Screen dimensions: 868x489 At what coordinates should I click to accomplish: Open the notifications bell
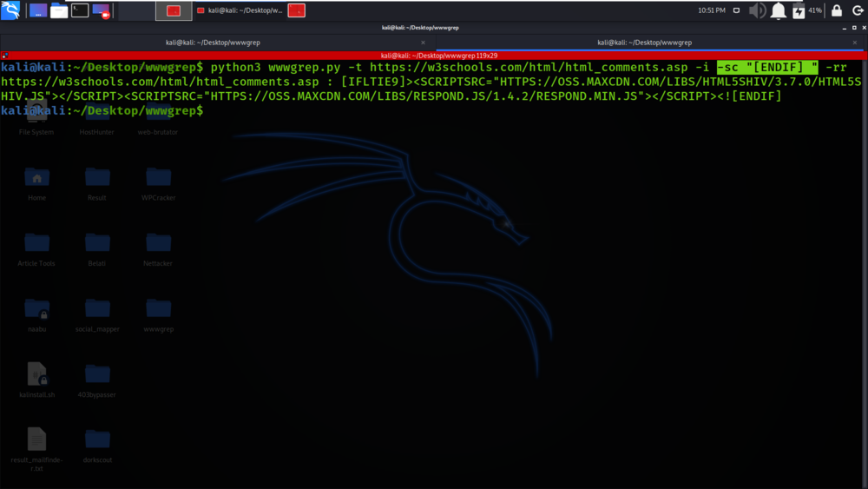pyautogui.click(x=779, y=10)
